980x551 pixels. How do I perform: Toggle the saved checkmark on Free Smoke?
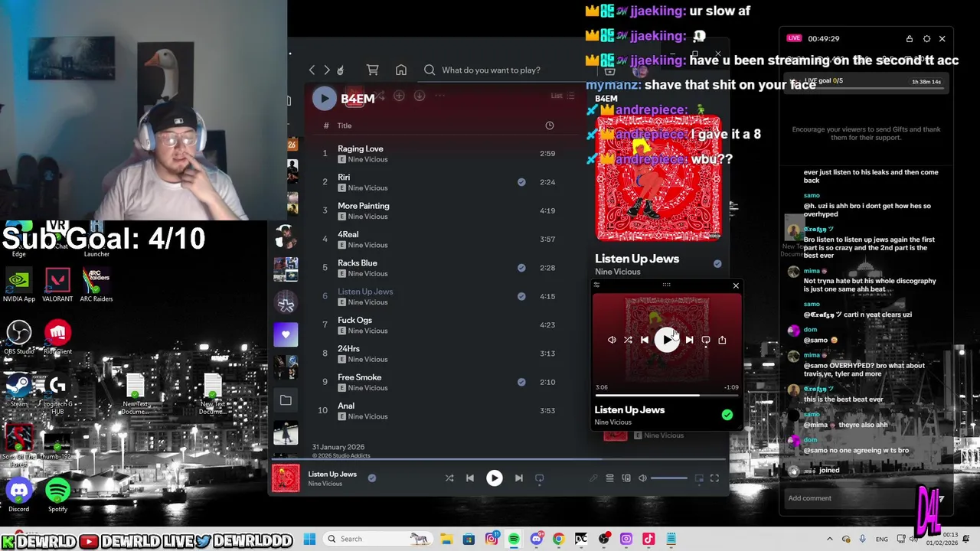(x=521, y=382)
